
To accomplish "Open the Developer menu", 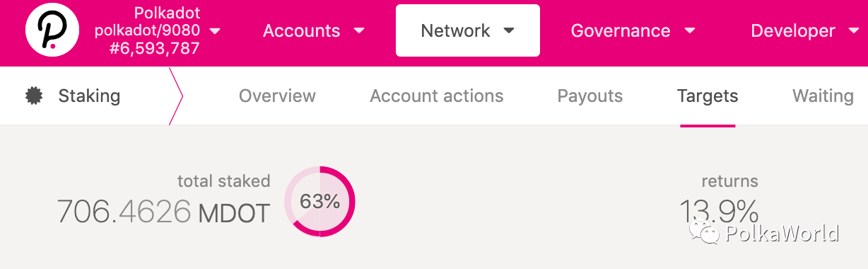I will [793, 31].
